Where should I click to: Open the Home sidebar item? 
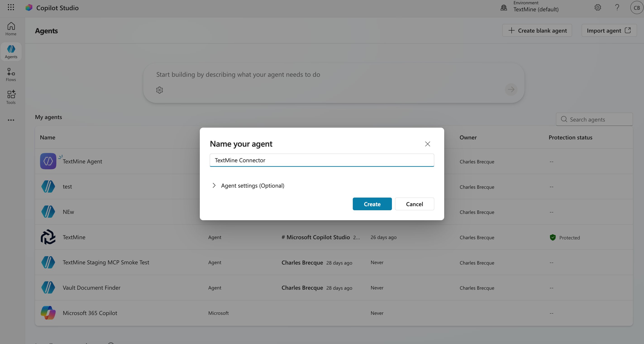pyautogui.click(x=11, y=29)
